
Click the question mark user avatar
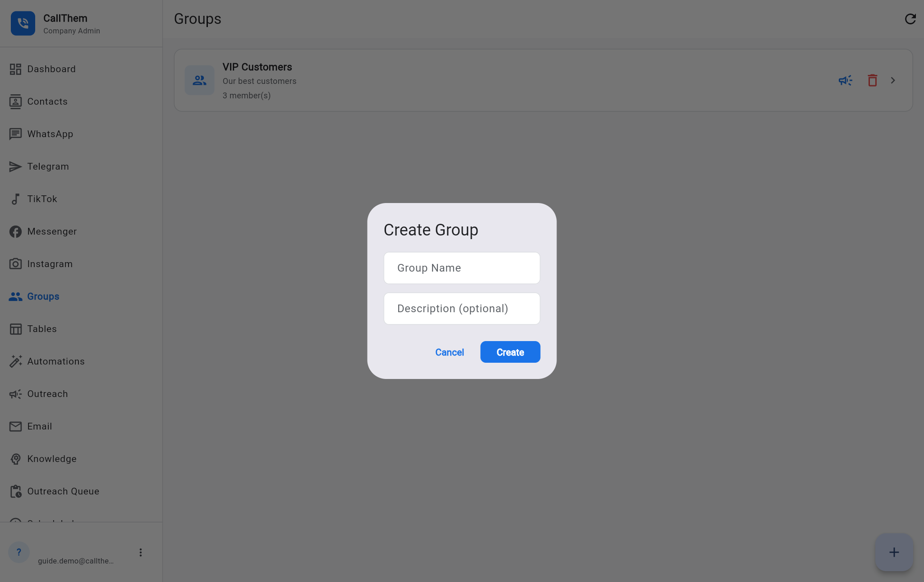pyautogui.click(x=19, y=552)
